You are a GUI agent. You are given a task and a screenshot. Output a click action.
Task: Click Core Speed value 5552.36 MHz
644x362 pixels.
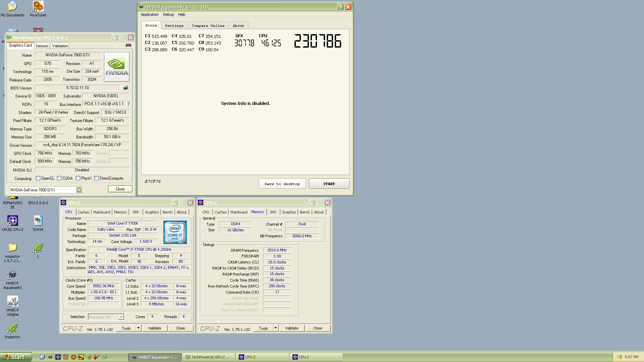(104, 286)
